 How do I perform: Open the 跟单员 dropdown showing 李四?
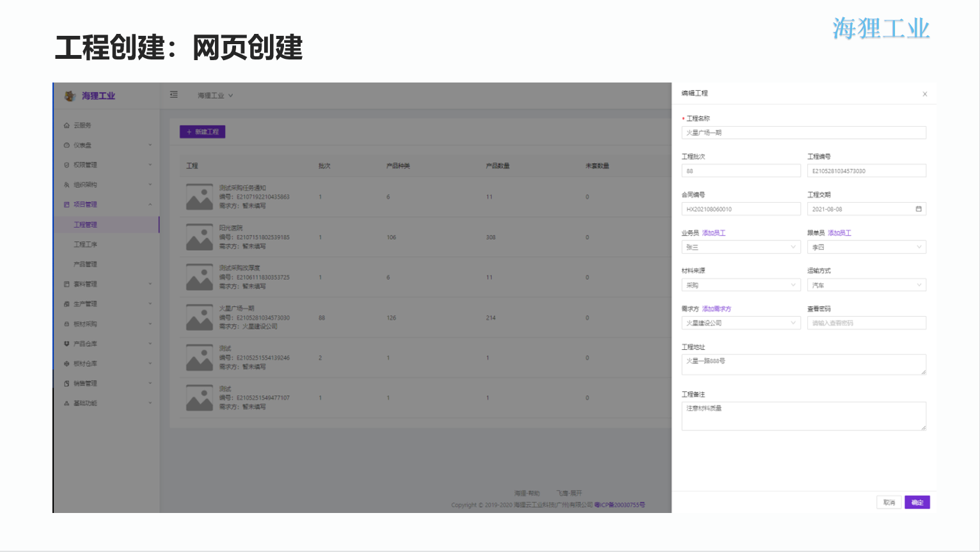coord(867,247)
